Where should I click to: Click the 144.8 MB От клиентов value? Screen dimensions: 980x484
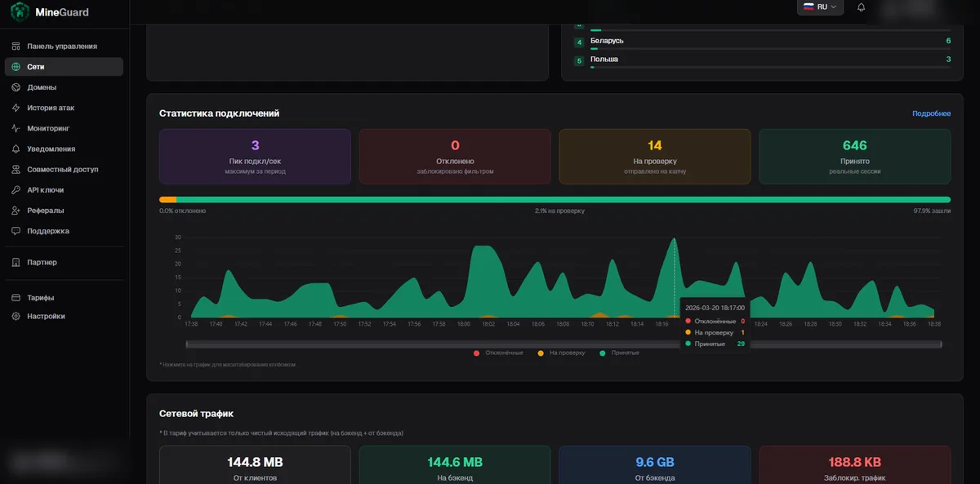(255, 463)
